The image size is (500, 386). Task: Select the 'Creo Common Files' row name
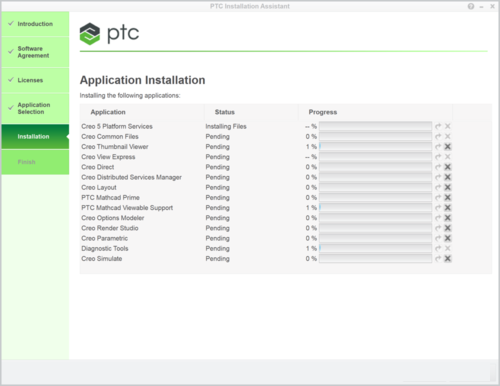pyautogui.click(x=110, y=136)
